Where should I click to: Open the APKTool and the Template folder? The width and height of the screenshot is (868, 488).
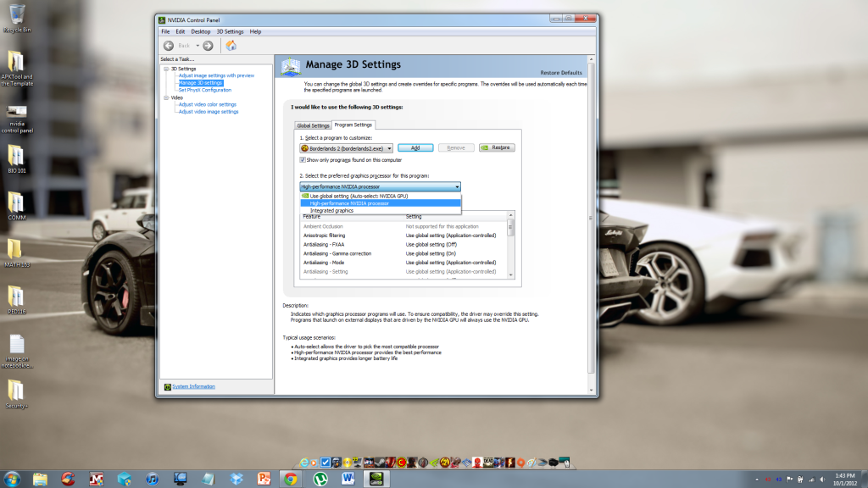[x=17, y=68]
